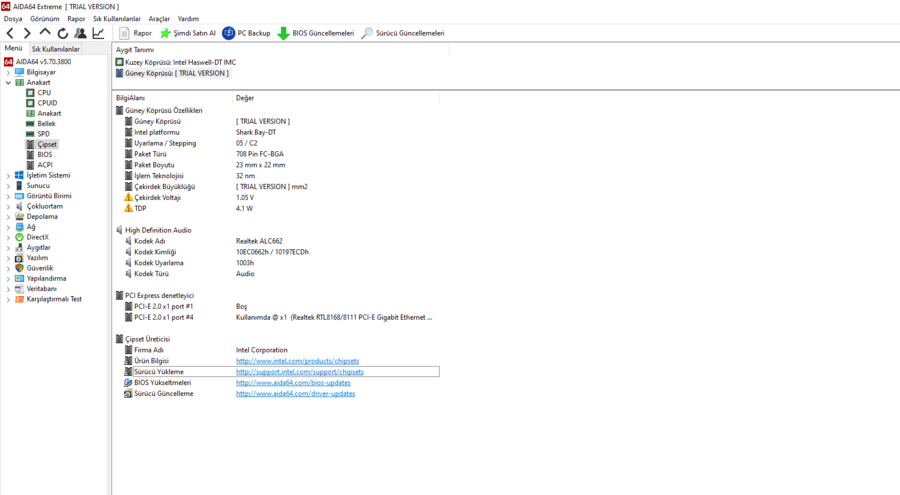Click the Yapılandırma node icon
The height and width of the screenshot is (495, 900).
tap(19, 279)
